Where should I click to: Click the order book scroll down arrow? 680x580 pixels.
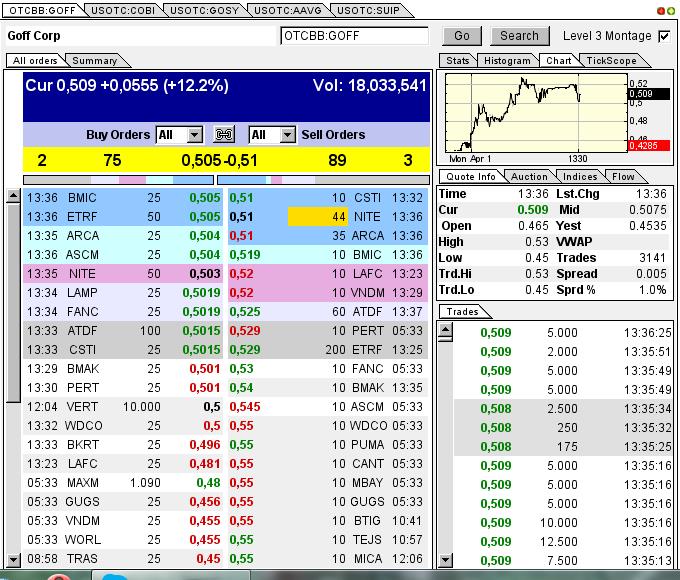click(13, 560)
